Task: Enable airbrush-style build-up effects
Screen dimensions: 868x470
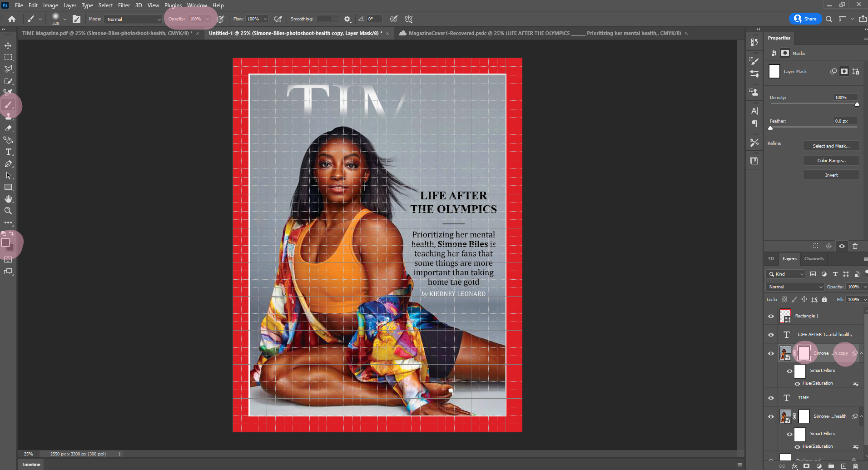Action: [x=278, y=19]
